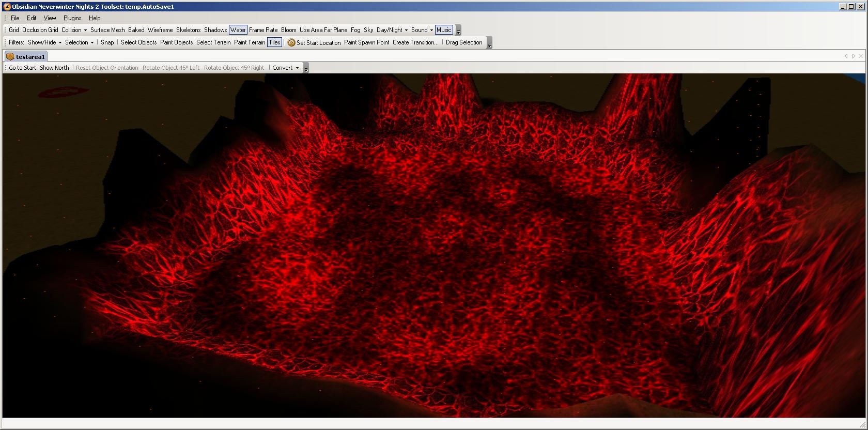The width and height of the screenshot is (868, 430).
Task: Click the toolset logo in title bar
Action: click(7, 7)
